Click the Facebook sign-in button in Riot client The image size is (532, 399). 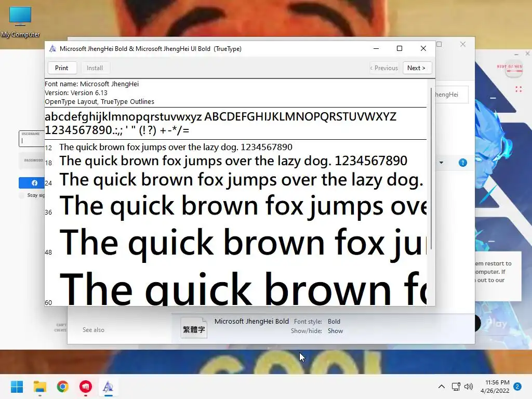32,183
